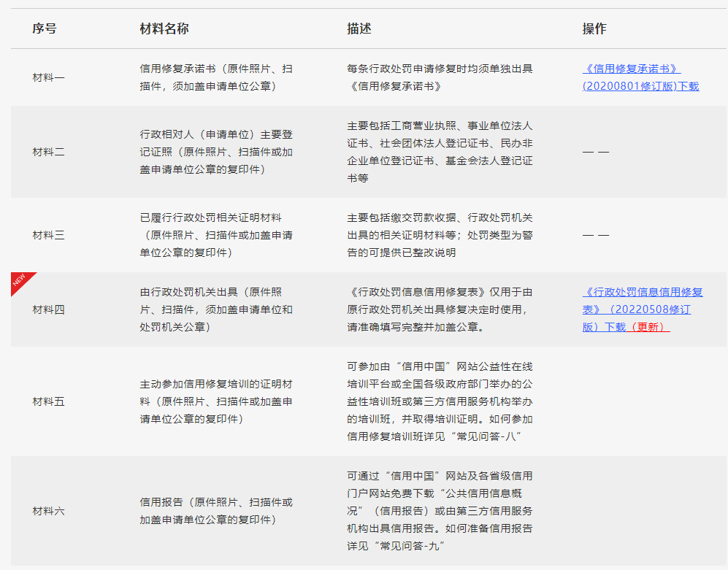
Task: Select the 材料四 row label
Action: [x=48, y=309]
